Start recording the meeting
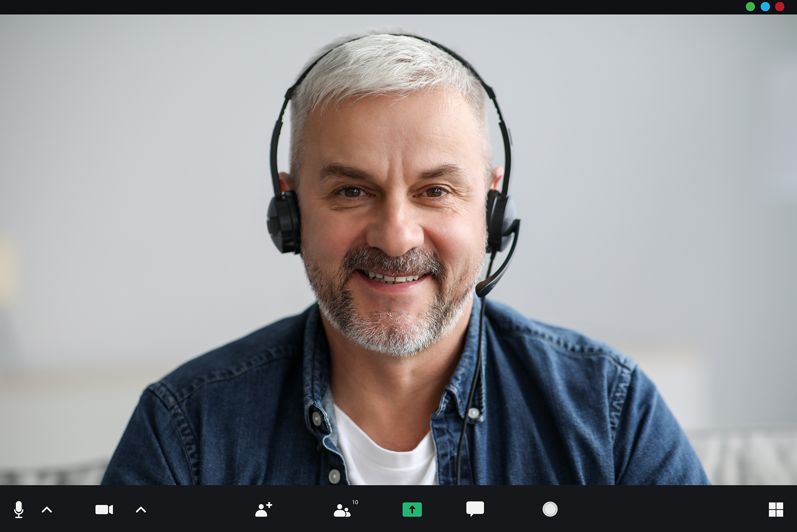The image size is (797, 532). (x=550, y=509)
